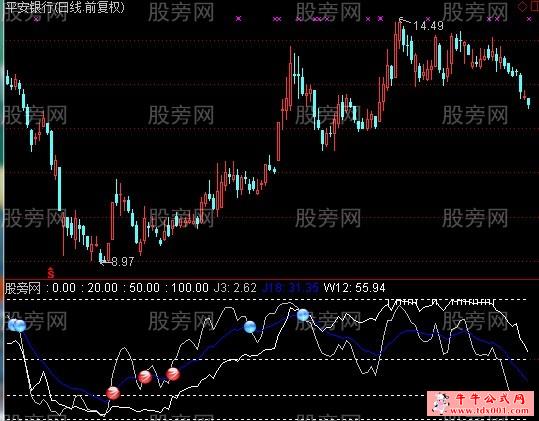The image size is (539, 421).
Task: Click the diamond icon in the top-right corner
Action: click(522, 7)
